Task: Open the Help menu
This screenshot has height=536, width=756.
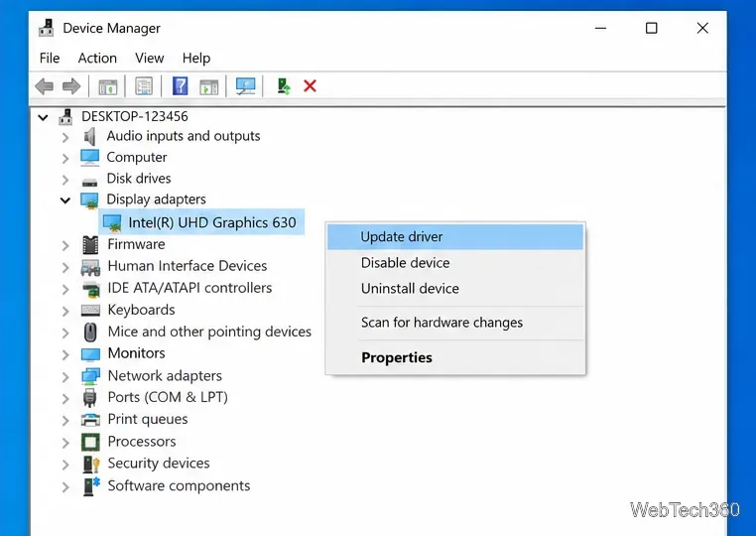Action: coord(196,59)
